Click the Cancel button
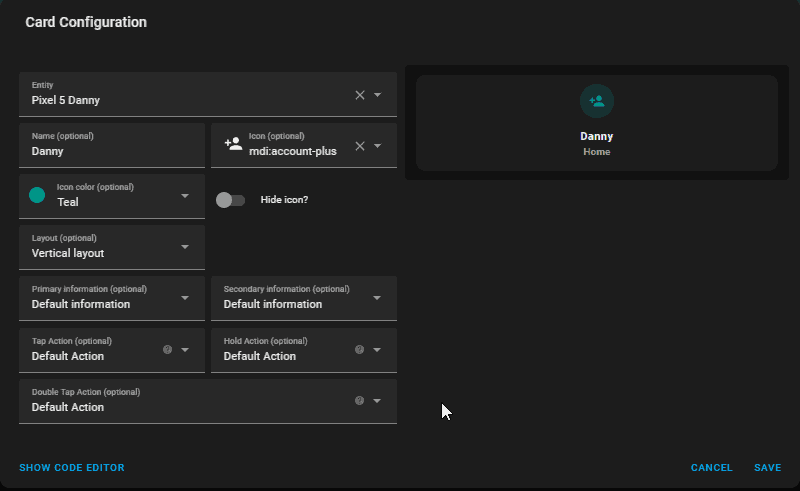800x491 pixels. 711,468
